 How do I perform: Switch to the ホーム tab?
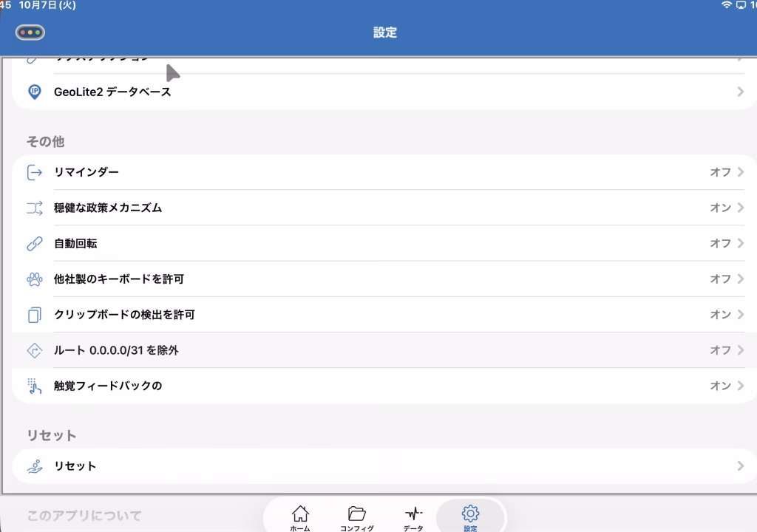pos(300,518)
